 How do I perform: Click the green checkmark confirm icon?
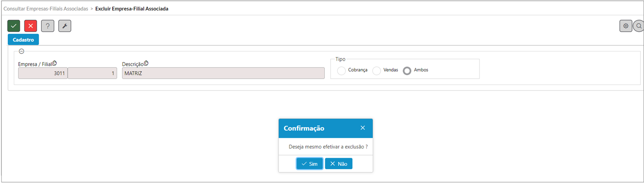(x=14, y=26)
